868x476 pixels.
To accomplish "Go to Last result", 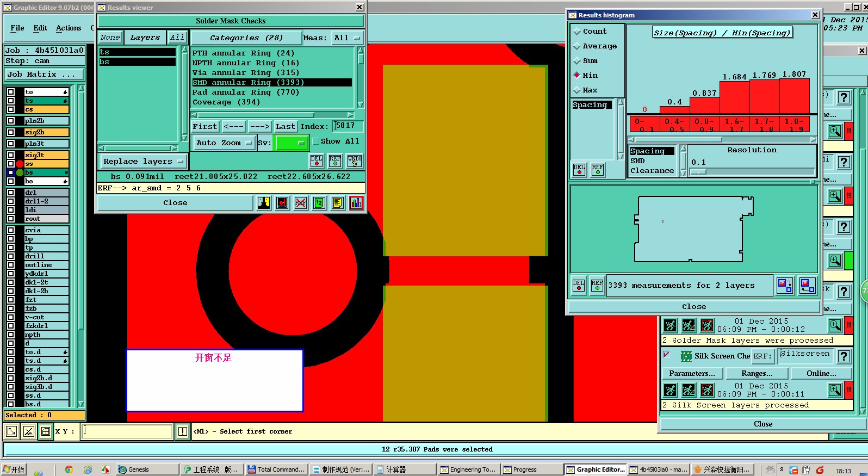I will tap(286, 126).
